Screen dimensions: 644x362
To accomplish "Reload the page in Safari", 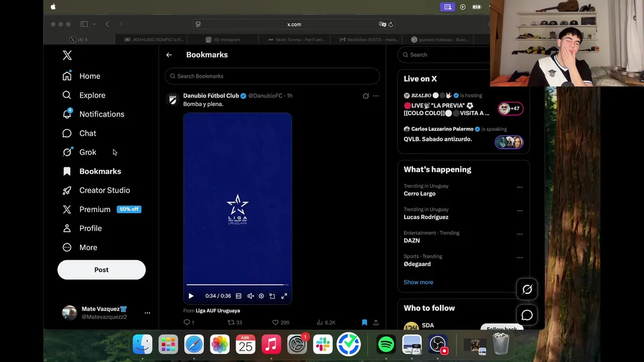I will [390, 24].
